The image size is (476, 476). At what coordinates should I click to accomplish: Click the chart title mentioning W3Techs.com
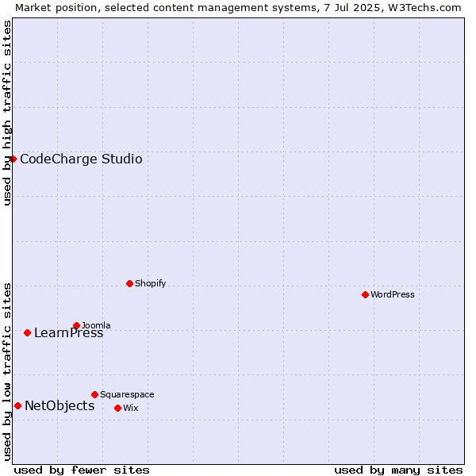(x=238, y=8)
